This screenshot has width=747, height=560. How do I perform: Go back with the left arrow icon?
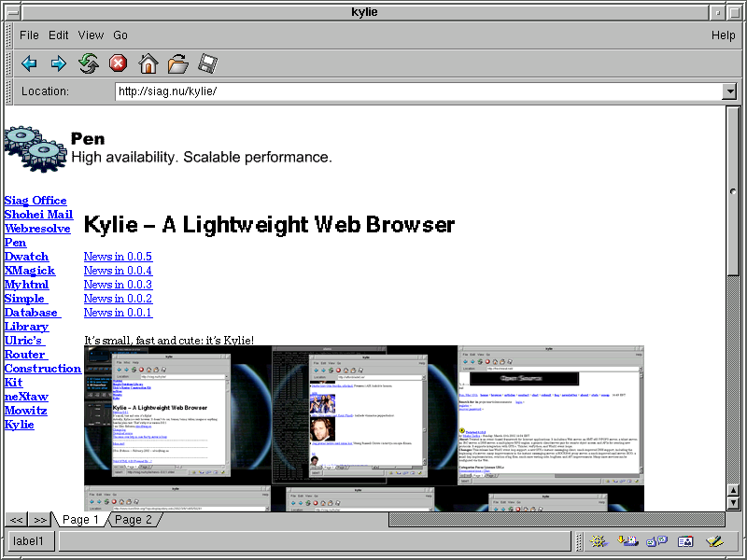(30, 63)
